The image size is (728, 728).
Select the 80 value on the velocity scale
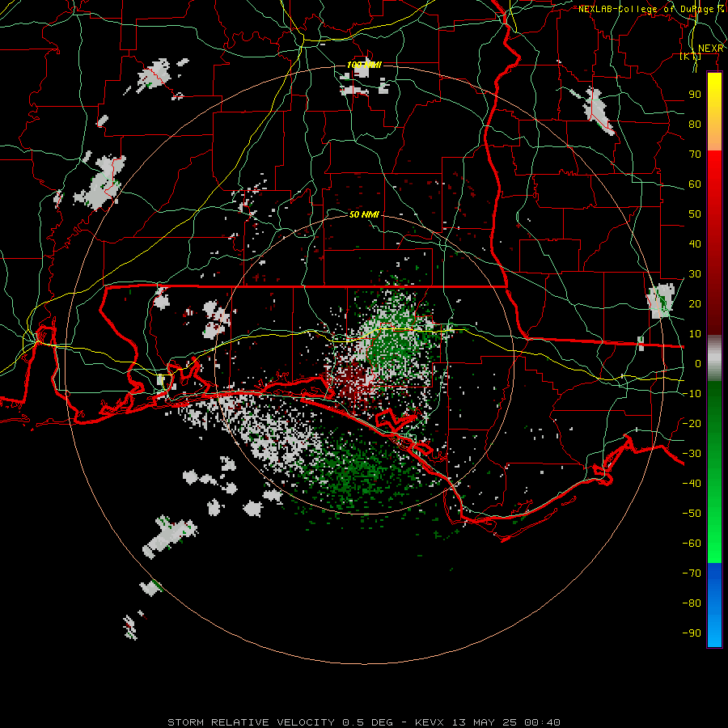(x=695, y=124)
